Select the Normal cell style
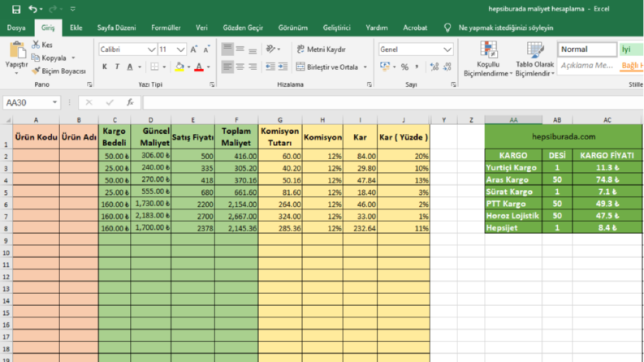Image resolution: width=644 pixels, height=362 pixels. 587,50
